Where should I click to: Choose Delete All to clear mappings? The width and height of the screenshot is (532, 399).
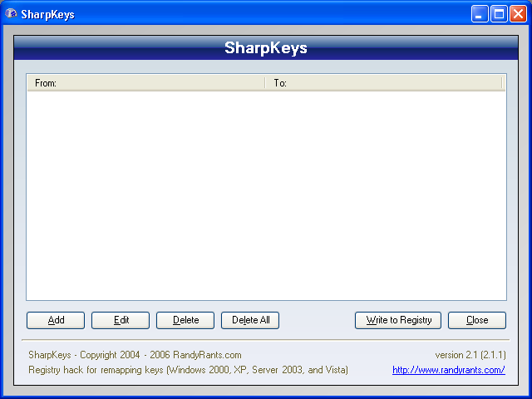tap(250, 320)
